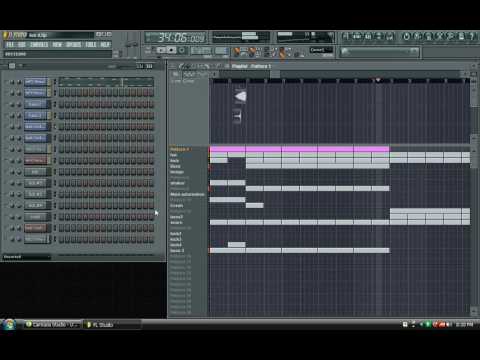
Task: Open the EDIT menu
Action: point(22,44)
